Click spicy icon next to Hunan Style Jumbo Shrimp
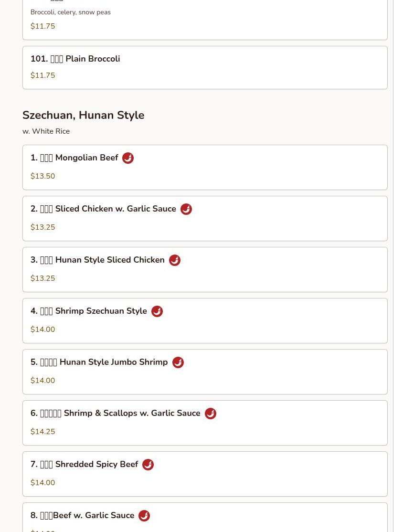Viewport: 403px width, 532px height. pyautogui.click(x=178, y=362)
